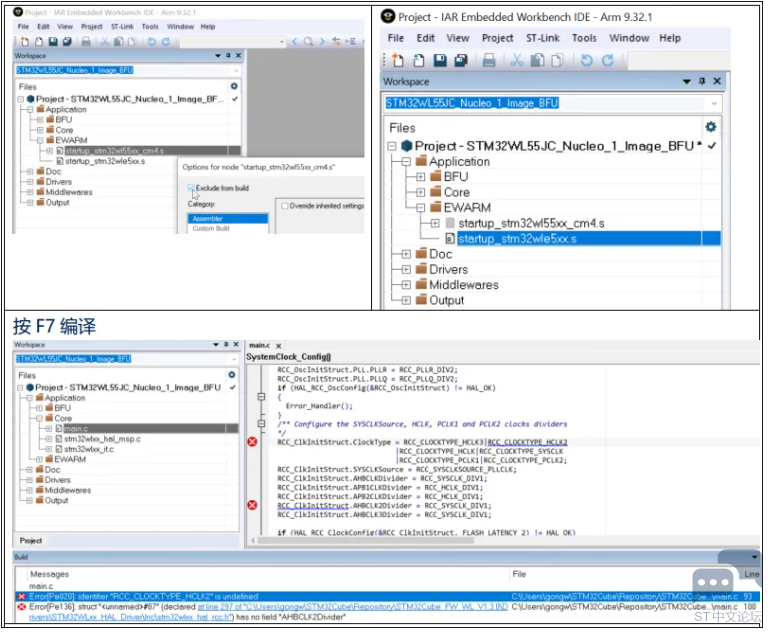Open Workspace menu arrow in top-right panel header

[687, 82]
